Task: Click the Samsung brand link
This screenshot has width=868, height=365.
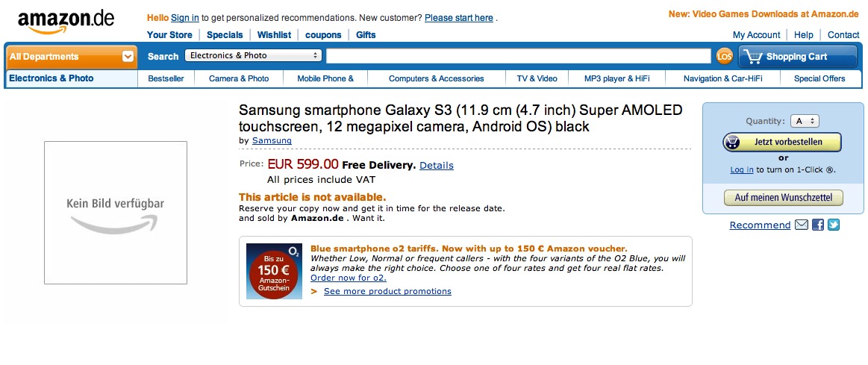Action: coord(272,140)
